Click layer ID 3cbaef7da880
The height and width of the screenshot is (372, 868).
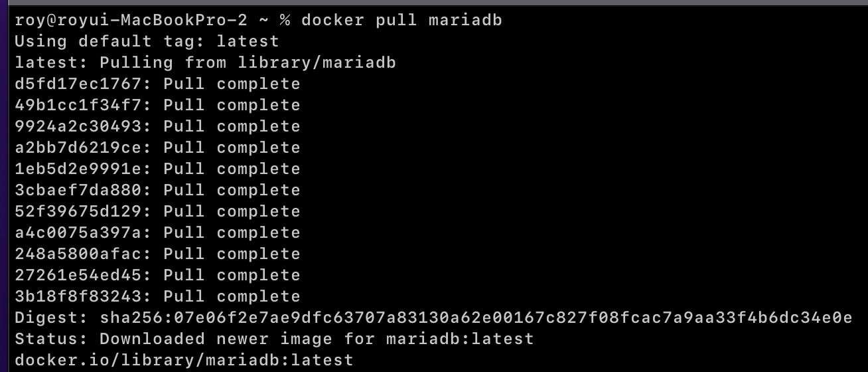pyautogui.click(x=78, y=190)
